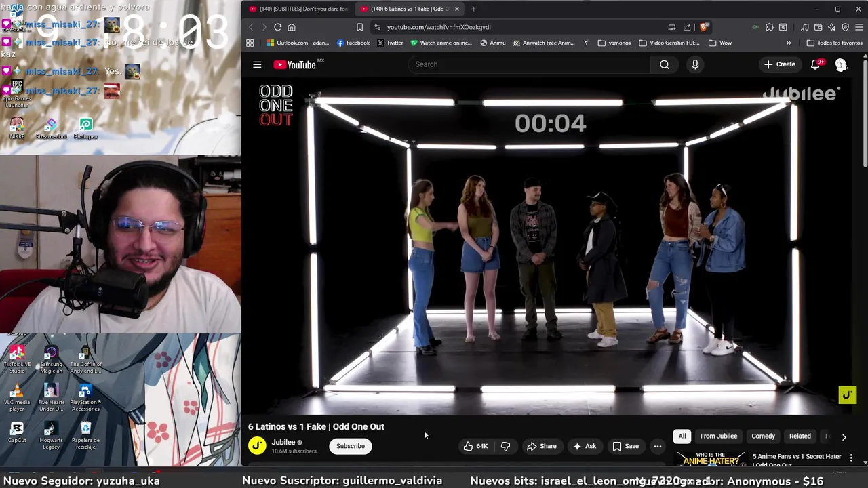
Task: Open the YouTube account avatar menu
Action: [841, 64]
